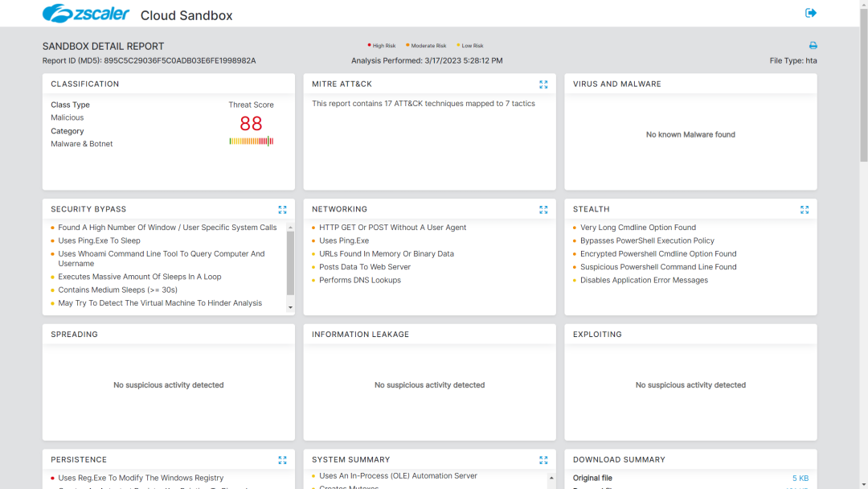Click the Zscaler logo

point(86,14)
